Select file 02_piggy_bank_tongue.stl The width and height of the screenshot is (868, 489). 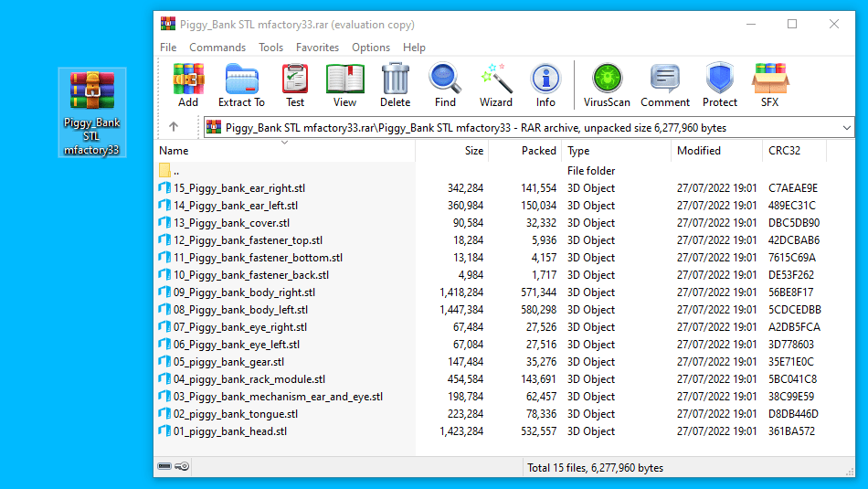(x=236, y=414)
